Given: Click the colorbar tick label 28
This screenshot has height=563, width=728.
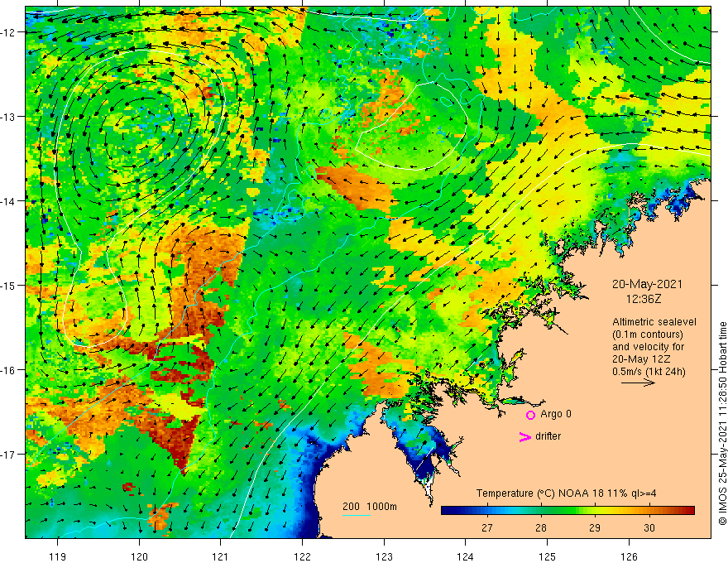Looking at the screenshot, I should 541,527.
